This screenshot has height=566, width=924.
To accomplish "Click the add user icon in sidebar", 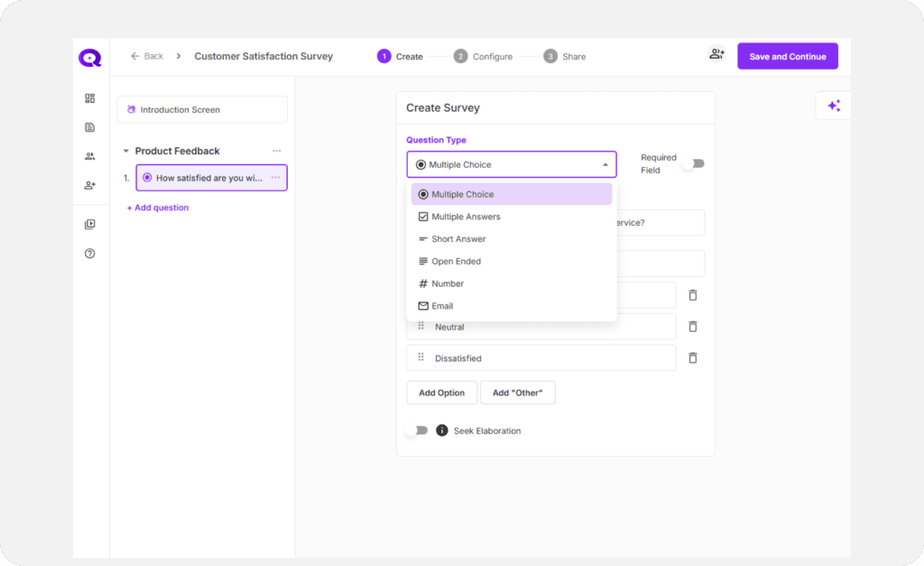I will coord(89,185).
